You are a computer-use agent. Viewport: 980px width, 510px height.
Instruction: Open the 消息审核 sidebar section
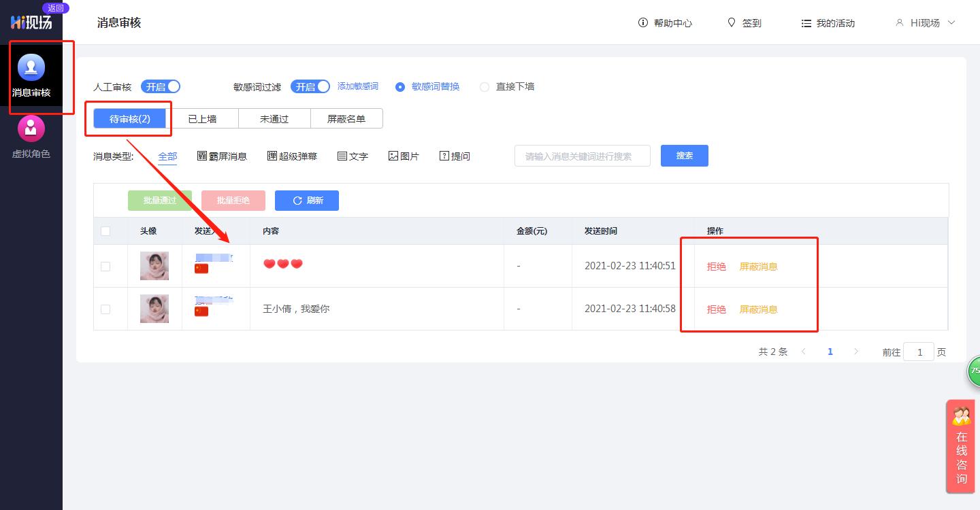click(x=31, y=77)
